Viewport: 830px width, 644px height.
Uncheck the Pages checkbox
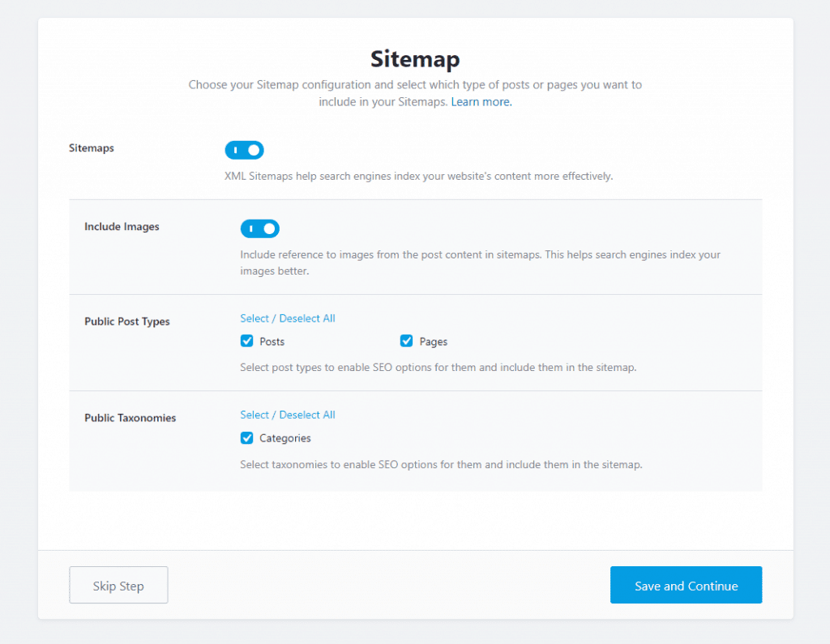pyautogui.click(x=407, y=341)
